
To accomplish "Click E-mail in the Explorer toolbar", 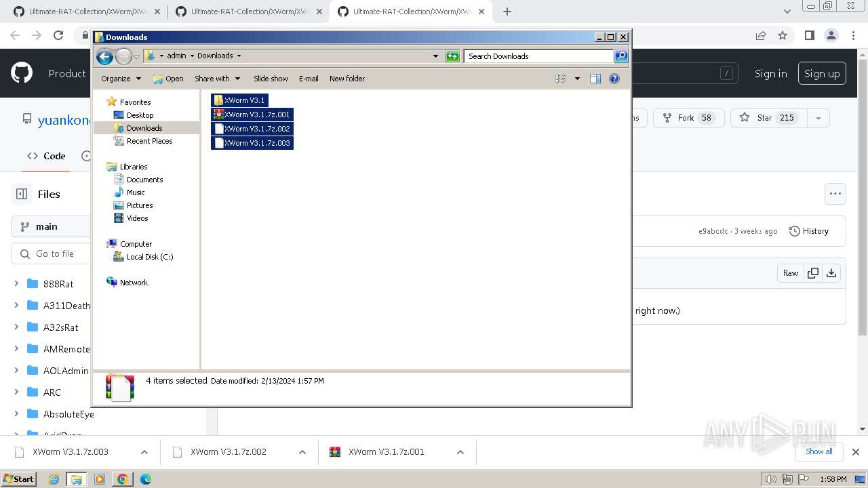I will coord(309,79).
